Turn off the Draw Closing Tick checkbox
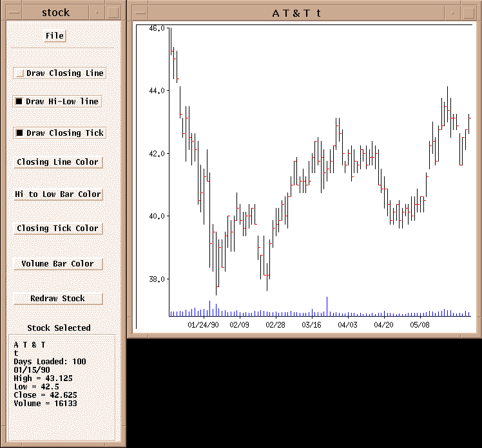The image size is (482, 448). (19, 133)
